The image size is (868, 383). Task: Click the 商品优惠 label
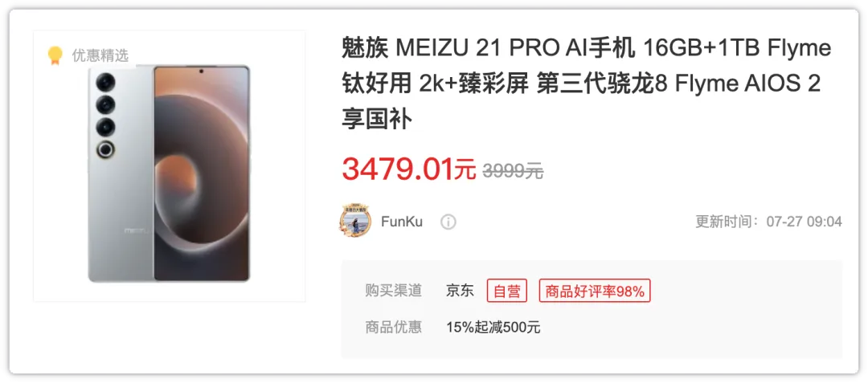394,327
